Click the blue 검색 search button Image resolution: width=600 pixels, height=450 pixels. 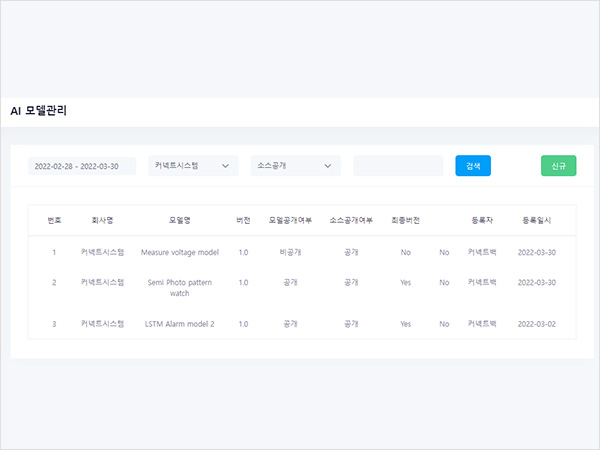tap(473, 166)
